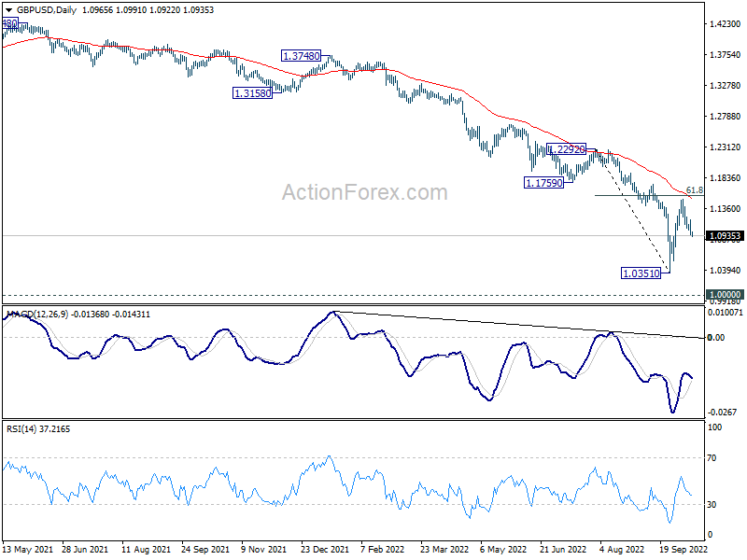Screen dimensions: 747x560
Task: Select the 4 Aug 2022 date label
Action: point(622,550)
